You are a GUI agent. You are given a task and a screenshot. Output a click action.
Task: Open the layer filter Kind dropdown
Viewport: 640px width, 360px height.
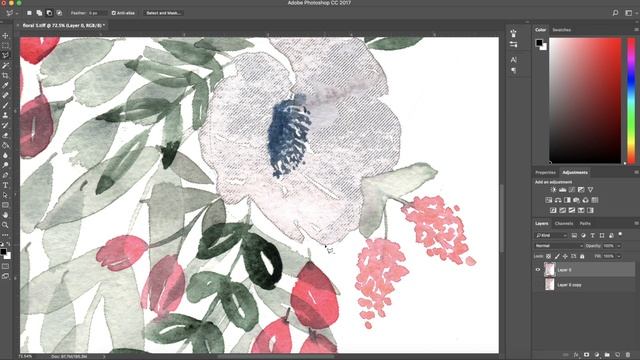(551, 235)
